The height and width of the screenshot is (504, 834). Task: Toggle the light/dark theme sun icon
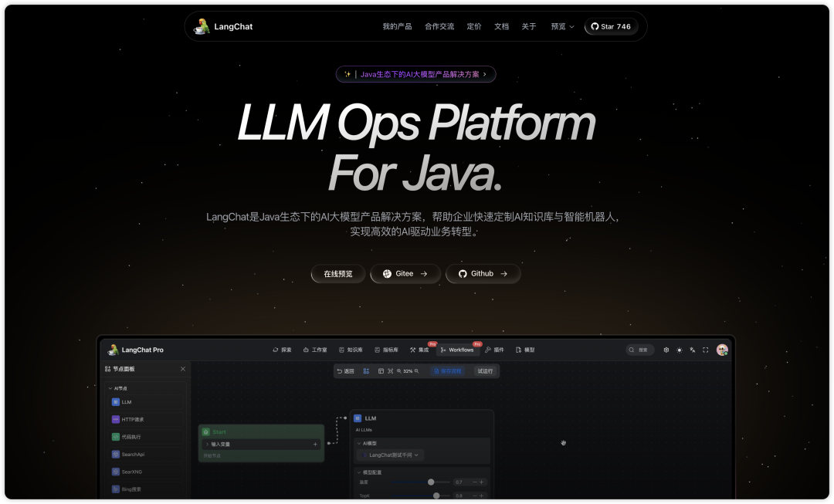(680, 350)
